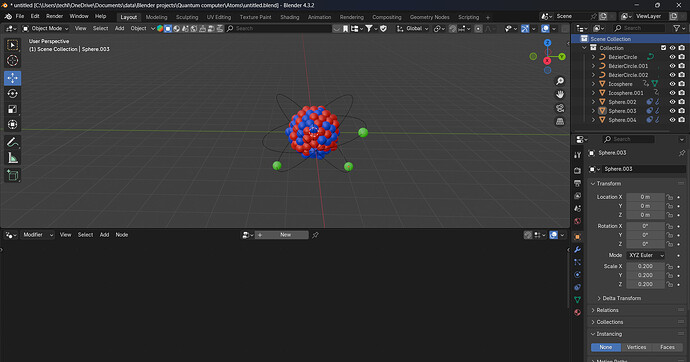The width and height of the screenshot is (690, 362).
Task: Click the Rotation Y value field
Action: tap(645, 235)
